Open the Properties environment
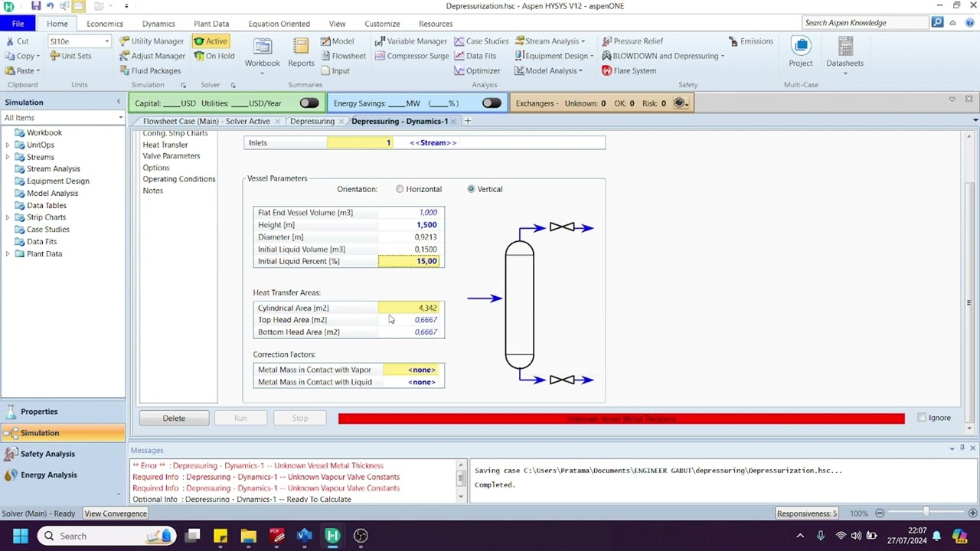980x551 pixels. tap(63, 412)
